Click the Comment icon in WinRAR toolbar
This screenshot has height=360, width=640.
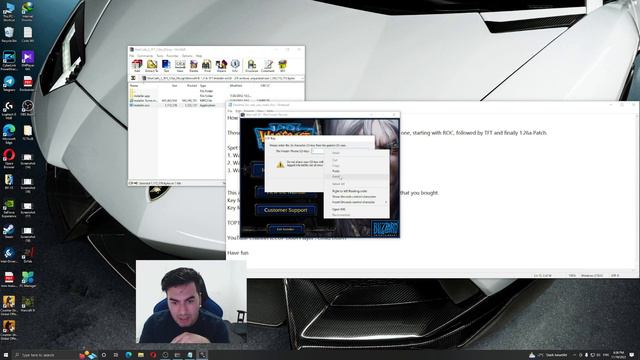(268, 66)
